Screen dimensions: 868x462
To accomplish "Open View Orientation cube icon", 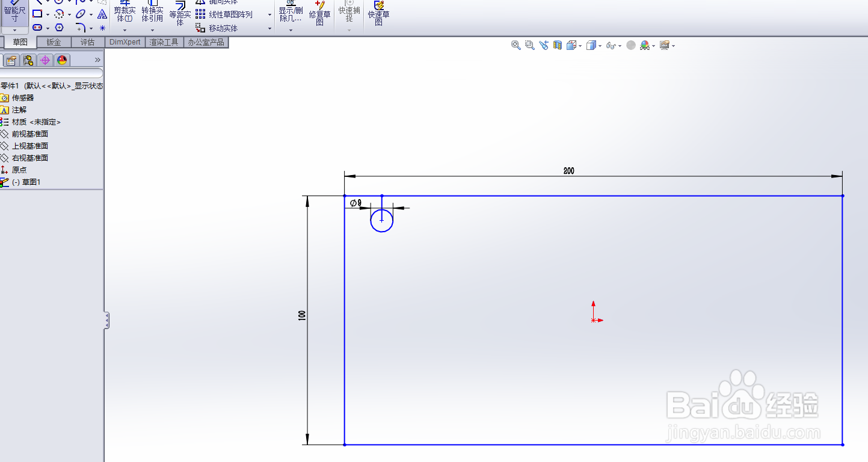I will 571,45.
